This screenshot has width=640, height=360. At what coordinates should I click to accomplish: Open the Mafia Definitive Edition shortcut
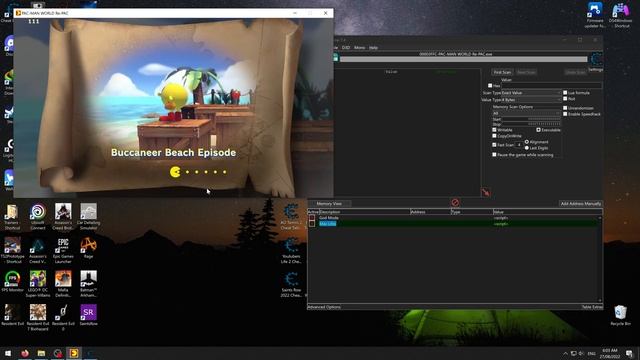pos(63,284)
